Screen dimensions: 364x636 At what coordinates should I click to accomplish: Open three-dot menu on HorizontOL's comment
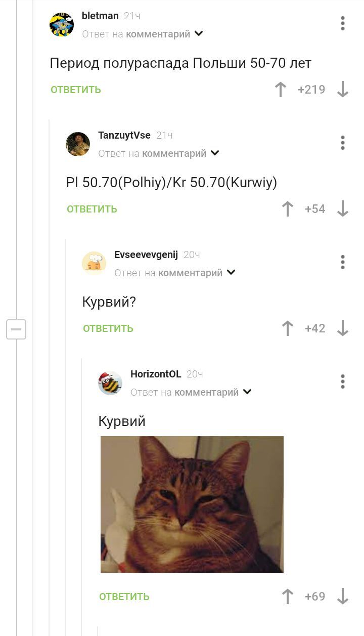[x=343, y=381]
